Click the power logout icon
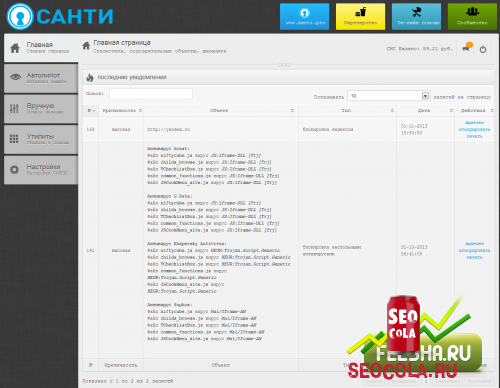Image resolution: width=500 pixels, height=388 pixels. (483, 50)
